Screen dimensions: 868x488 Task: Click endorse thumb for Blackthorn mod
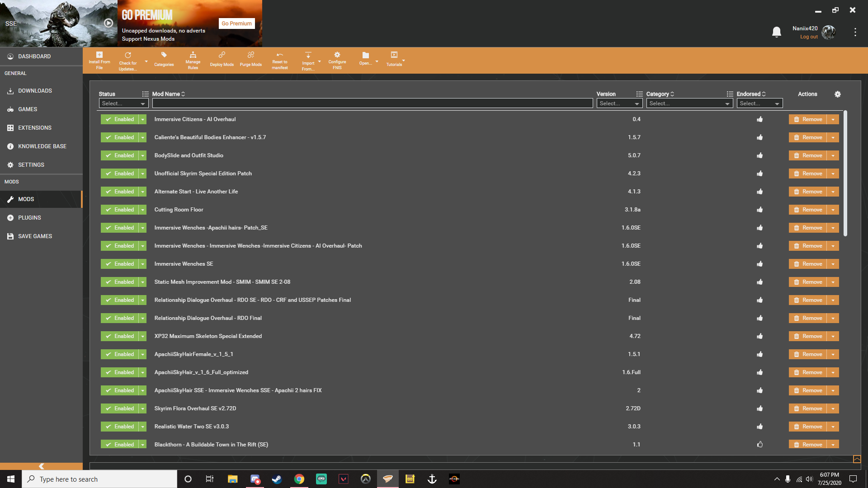(760, 445)
